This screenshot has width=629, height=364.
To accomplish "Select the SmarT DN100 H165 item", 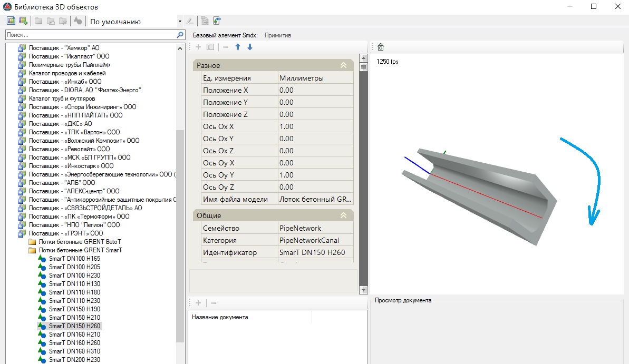I will pyautogui.click(x=74, y=259).
